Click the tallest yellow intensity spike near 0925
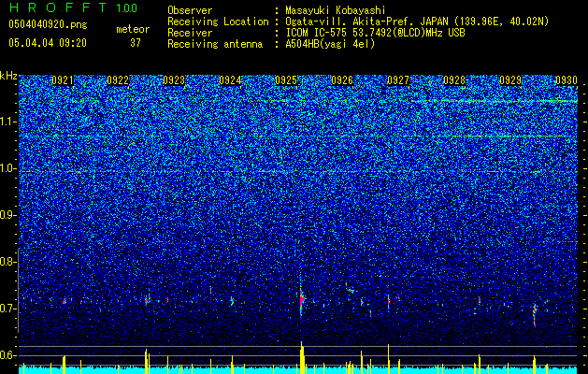 point(302,357)
